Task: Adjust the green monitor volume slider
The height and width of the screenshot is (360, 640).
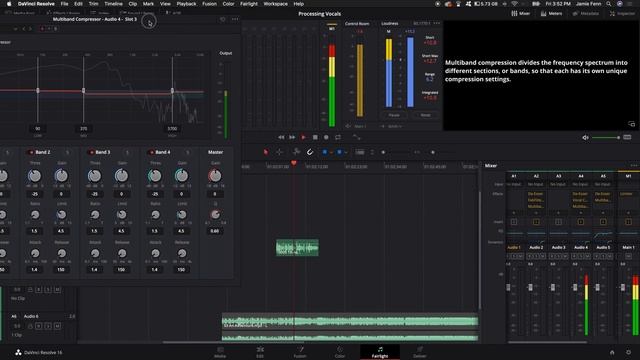Action: (606, 138)
